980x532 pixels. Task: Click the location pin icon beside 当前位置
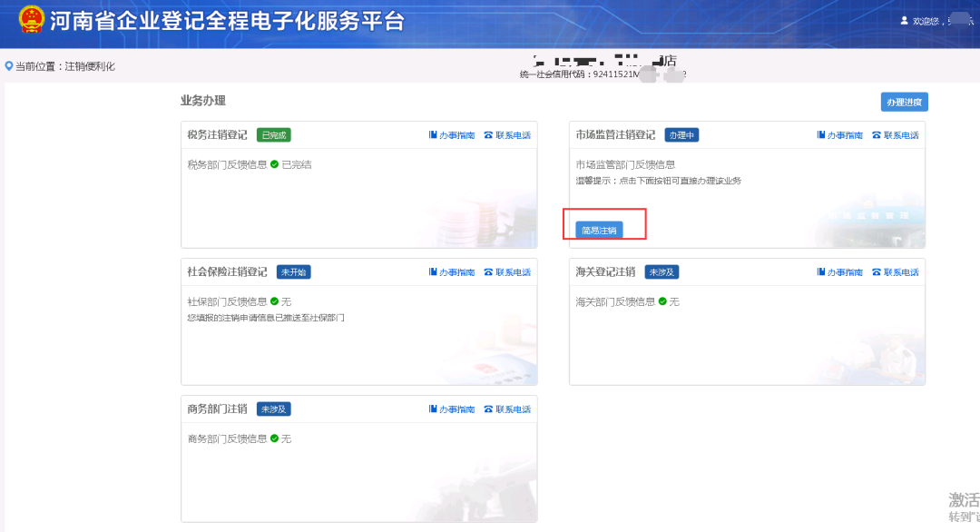[x=9, y=66]
